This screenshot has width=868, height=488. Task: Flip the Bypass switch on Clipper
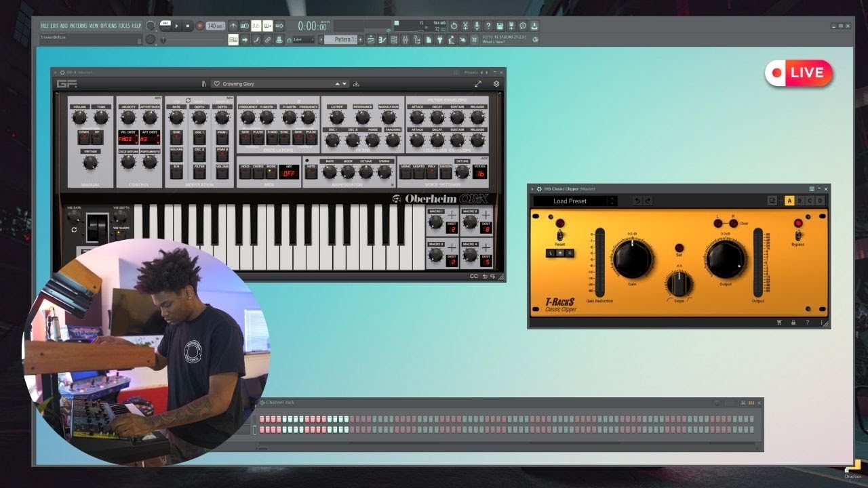point(798,235)
